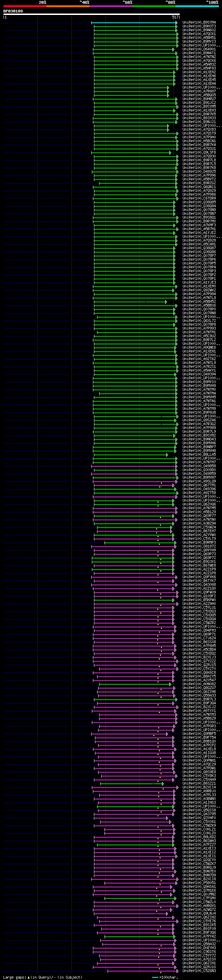Click the UniRef100_Q67TM1 hit name
The height and width of the screenshot is (980, 222).
coord(199,485)
